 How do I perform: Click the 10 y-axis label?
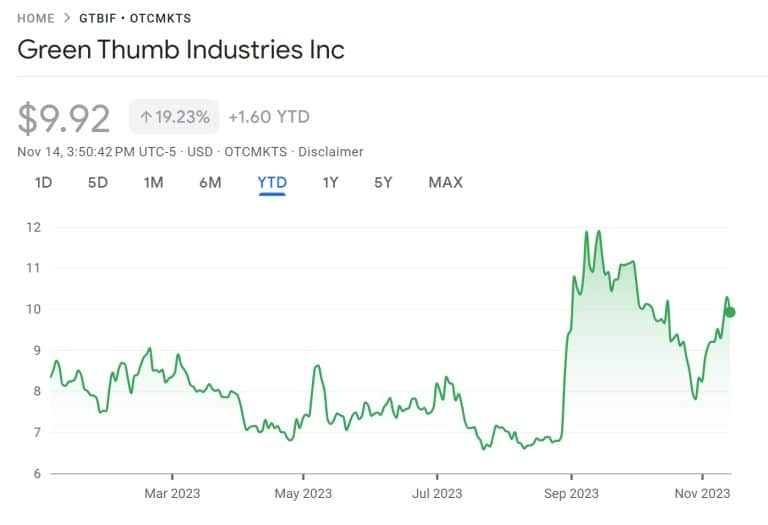tap(33, 309)
